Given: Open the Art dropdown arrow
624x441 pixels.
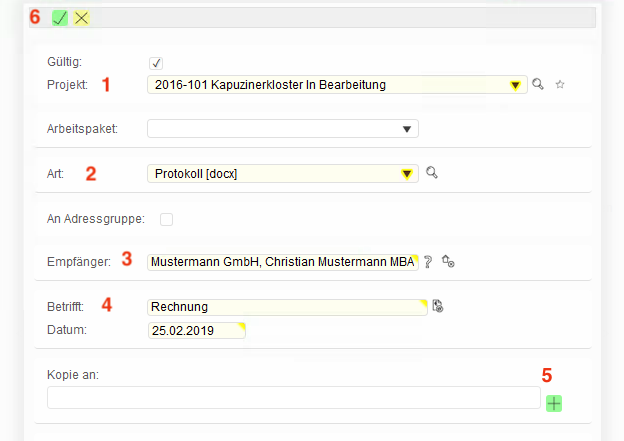Looking at the screenshot, I should (x=407, y=174).
